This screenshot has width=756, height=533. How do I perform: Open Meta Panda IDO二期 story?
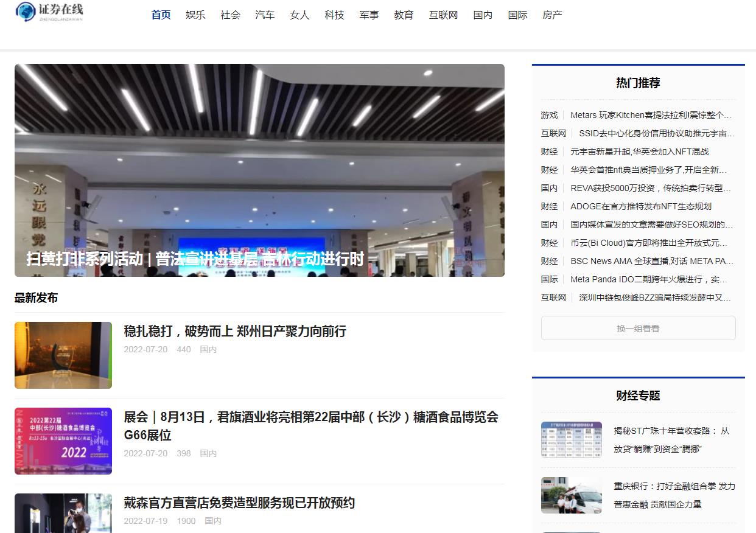point(649,279)
